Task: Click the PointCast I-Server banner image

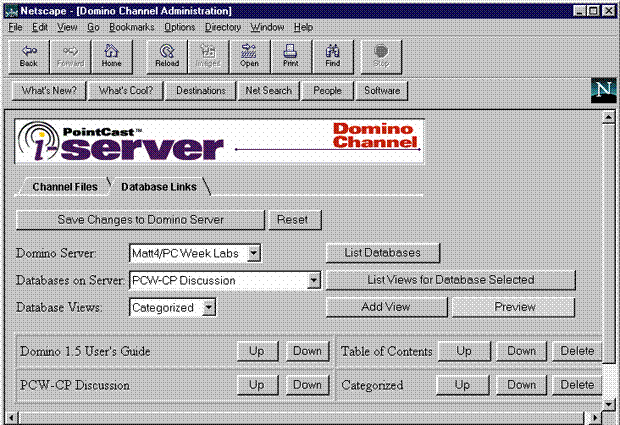Action: (x=219, y=141)
